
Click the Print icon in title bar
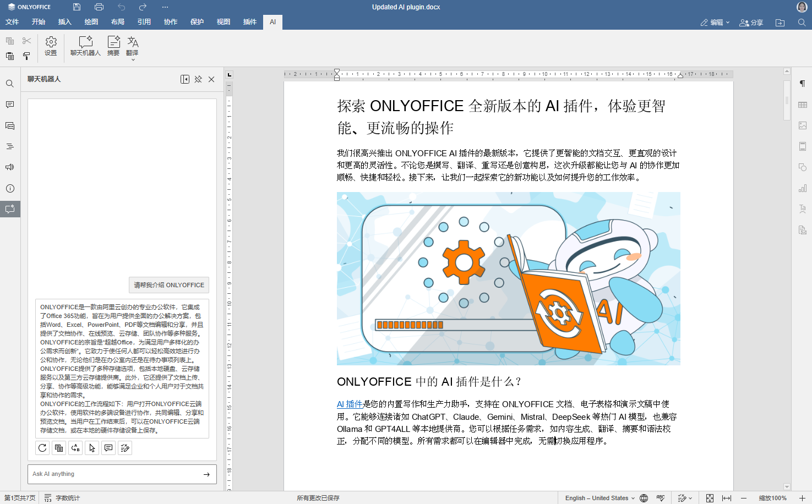[99, 7]
